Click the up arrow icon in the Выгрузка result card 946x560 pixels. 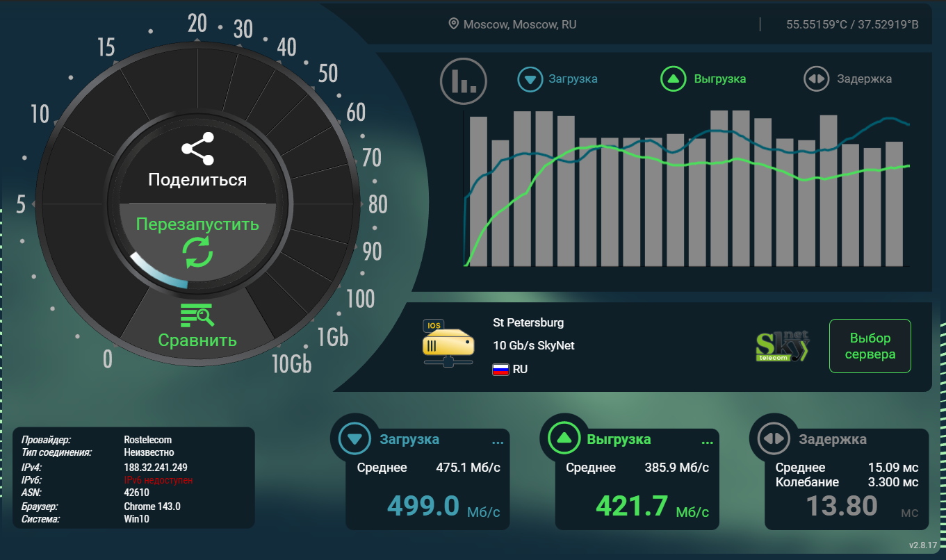point(564,439)
